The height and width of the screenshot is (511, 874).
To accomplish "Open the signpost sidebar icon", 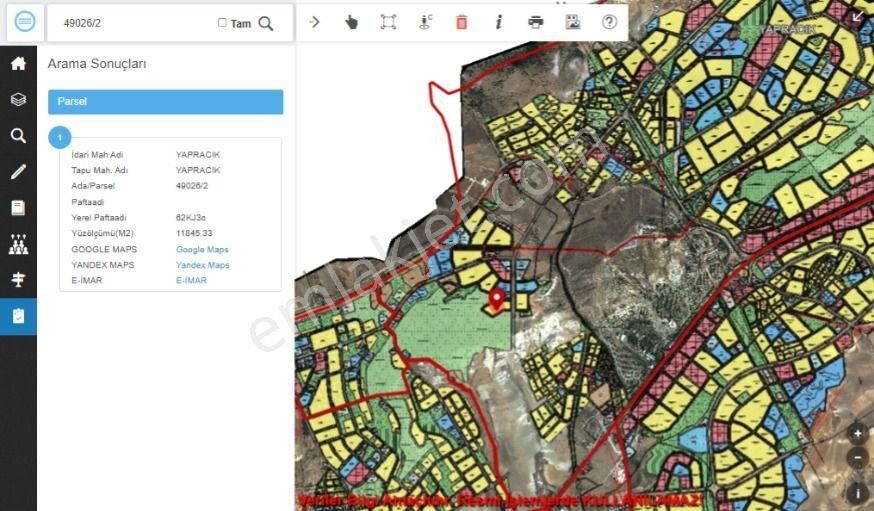I will click(x=18, y=280).
